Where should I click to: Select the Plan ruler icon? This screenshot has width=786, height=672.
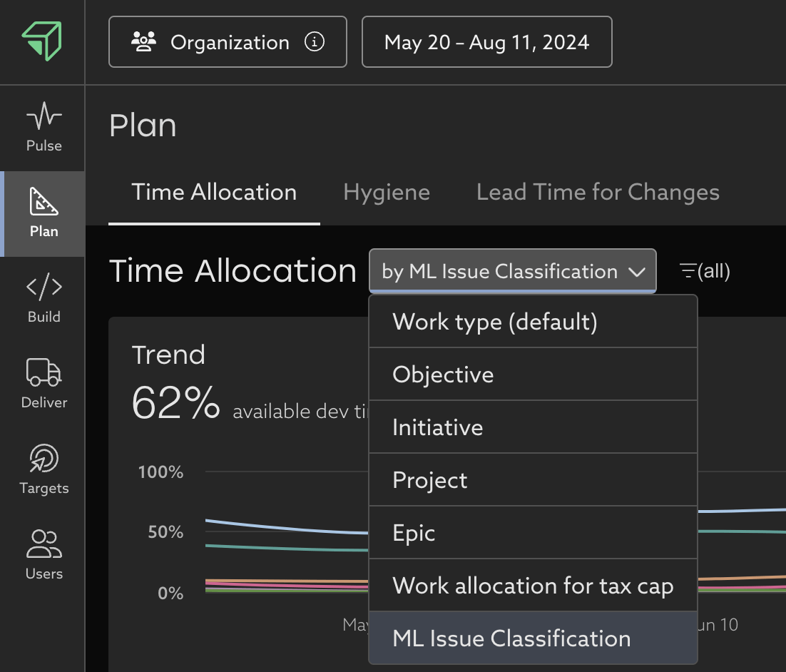pos(44,202)
